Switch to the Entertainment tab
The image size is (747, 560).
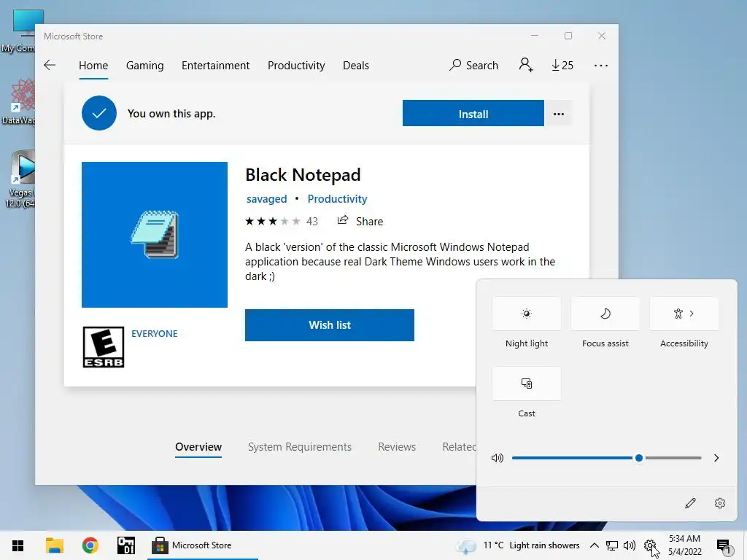click(215, 65)
